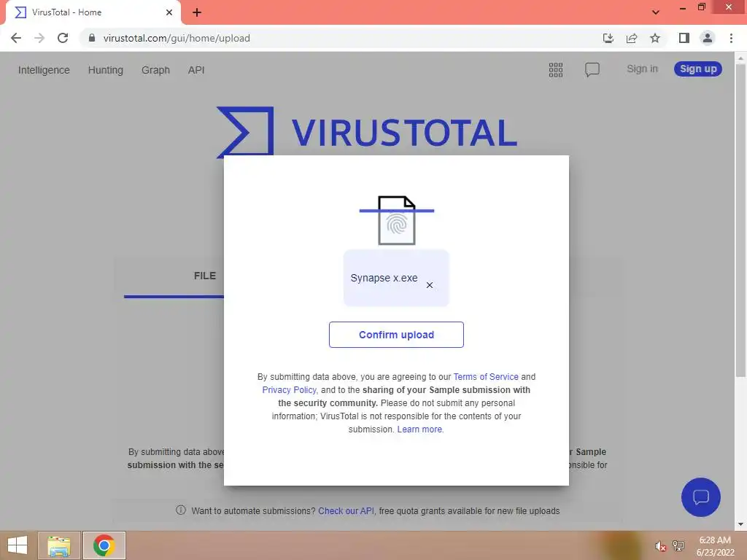Open the apps grid icon in the header
This screenshot has height=560, width=747.
tap(555, 69)
